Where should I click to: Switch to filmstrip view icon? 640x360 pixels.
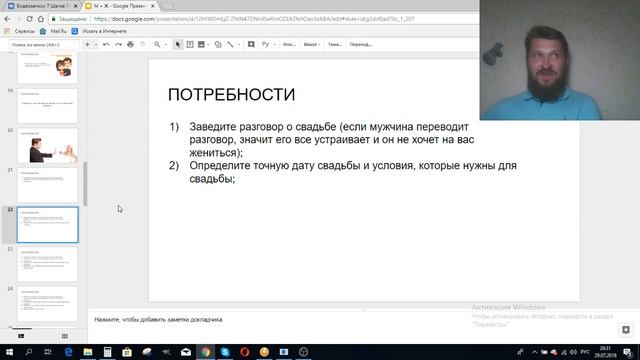coord(21,336)
